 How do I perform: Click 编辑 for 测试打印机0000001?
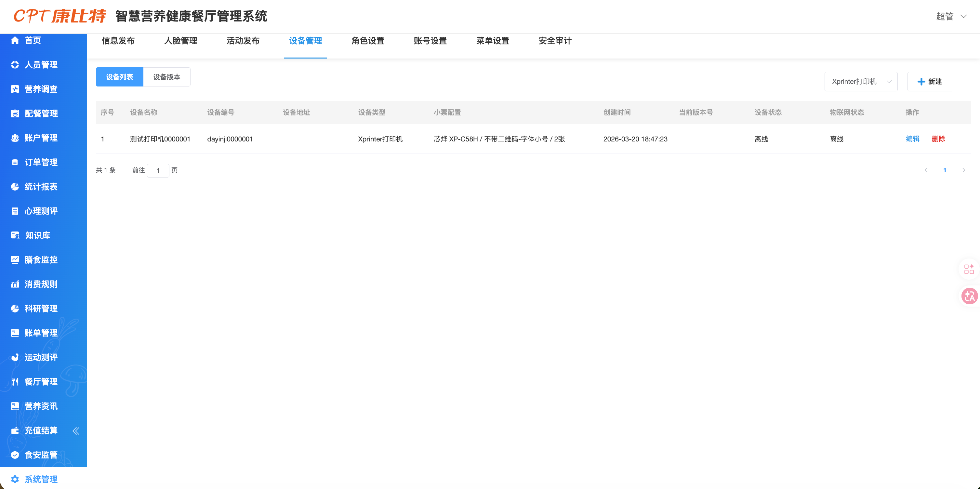click(x=912, y=139)
